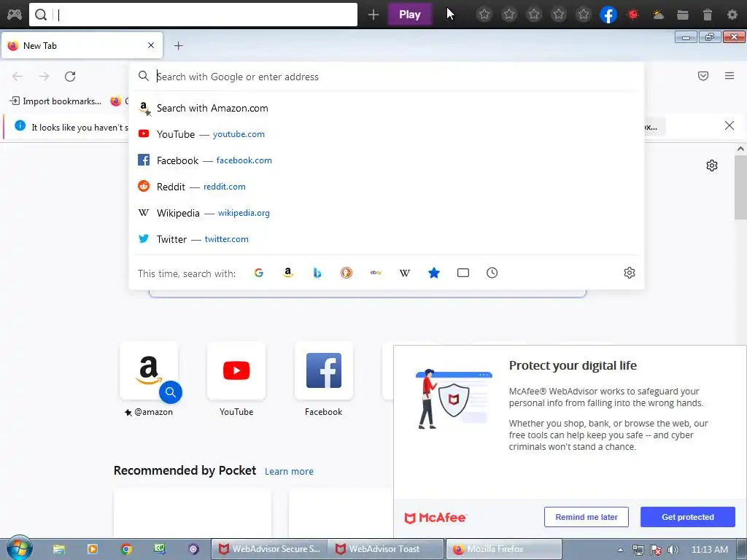Click Import bookmarks toolbar item
747x560 pixels.
click(55, 101)
